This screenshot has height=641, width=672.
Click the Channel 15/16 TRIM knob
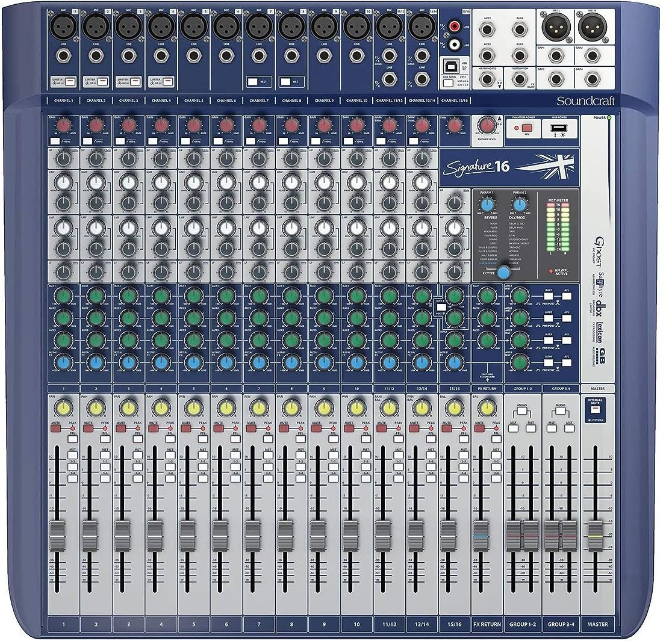point(454,126)
